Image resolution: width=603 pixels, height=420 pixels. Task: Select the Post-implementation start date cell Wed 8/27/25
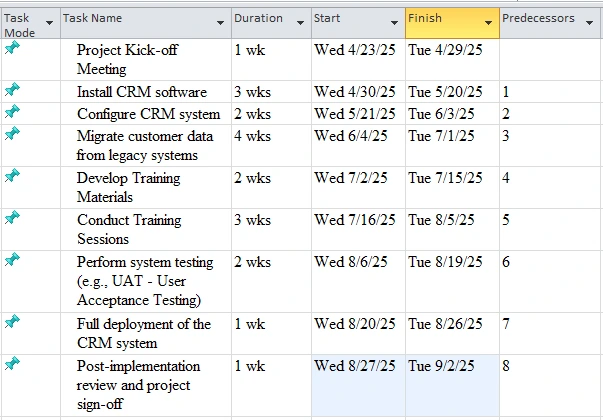[355, 367]
